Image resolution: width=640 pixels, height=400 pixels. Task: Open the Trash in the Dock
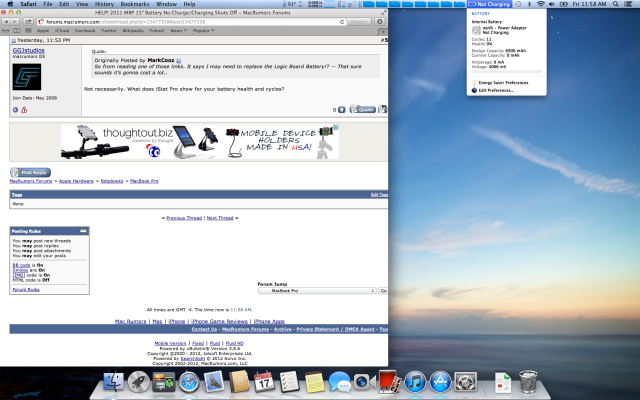(x=528, y=382)
